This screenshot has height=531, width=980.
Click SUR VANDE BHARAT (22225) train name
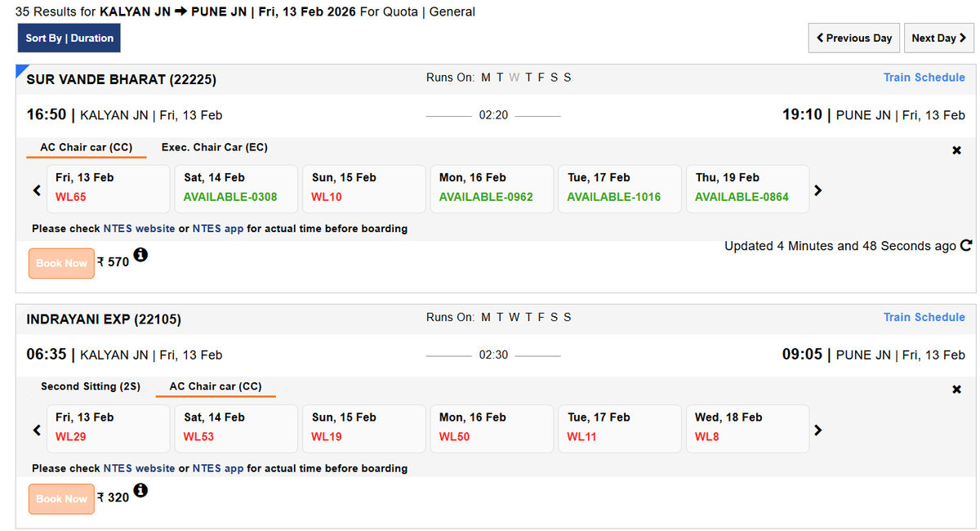[x=121, y=79]
